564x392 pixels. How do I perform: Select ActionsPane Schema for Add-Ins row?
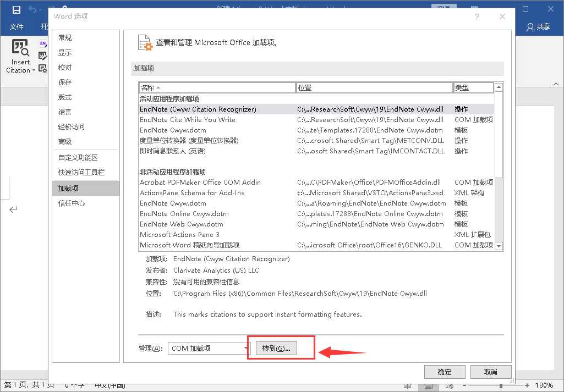pyautogui.click(x=316, y=192)
